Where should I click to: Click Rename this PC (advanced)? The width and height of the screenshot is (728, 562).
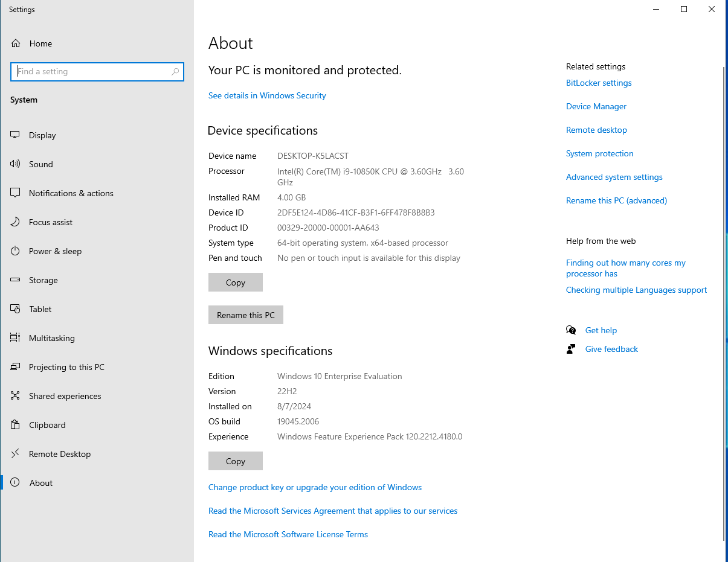(x=616, y=200)
